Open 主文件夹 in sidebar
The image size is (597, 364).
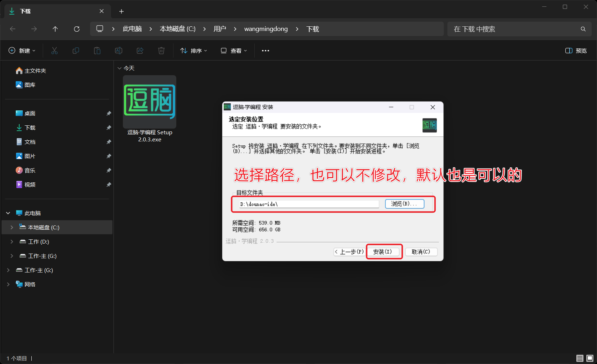pyautogui.click(x=31, y=71)
